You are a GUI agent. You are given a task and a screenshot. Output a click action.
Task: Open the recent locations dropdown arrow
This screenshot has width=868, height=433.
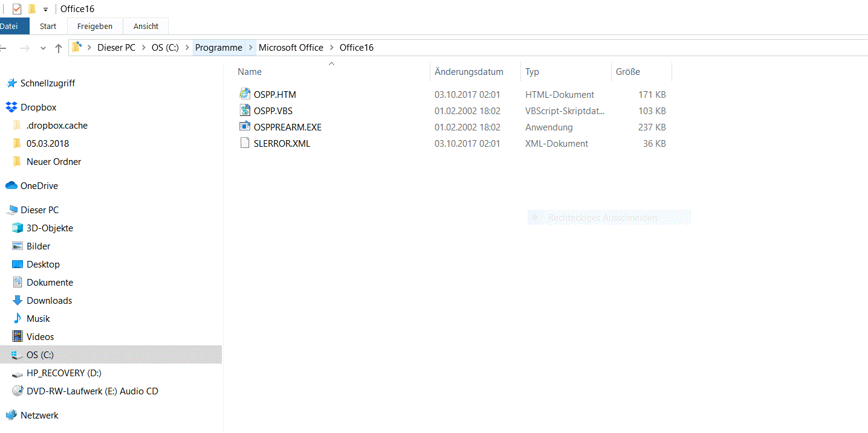coord(43,48)
